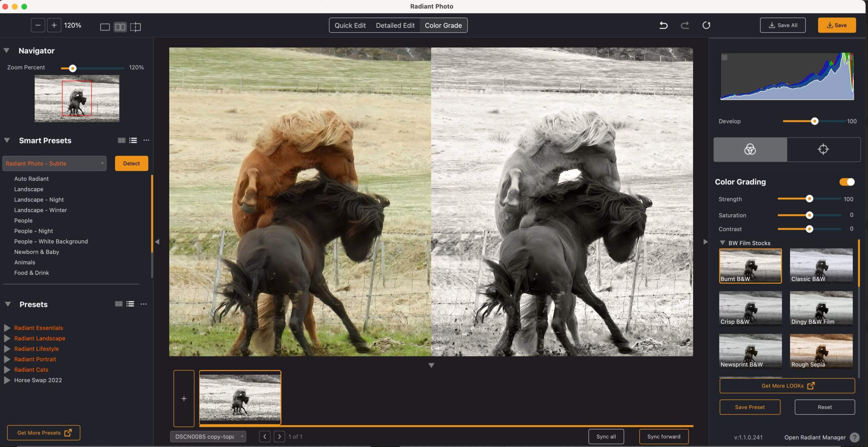Expand the Radiant Landscape preset folder

click(x=7, y=338)
